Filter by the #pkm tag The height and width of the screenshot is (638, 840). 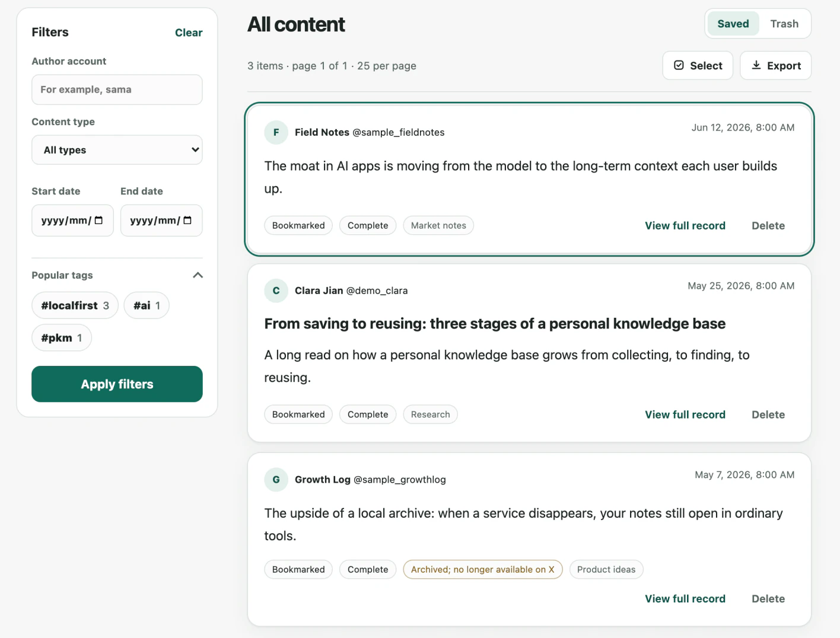pyautogui.click(x=62, y=338)
